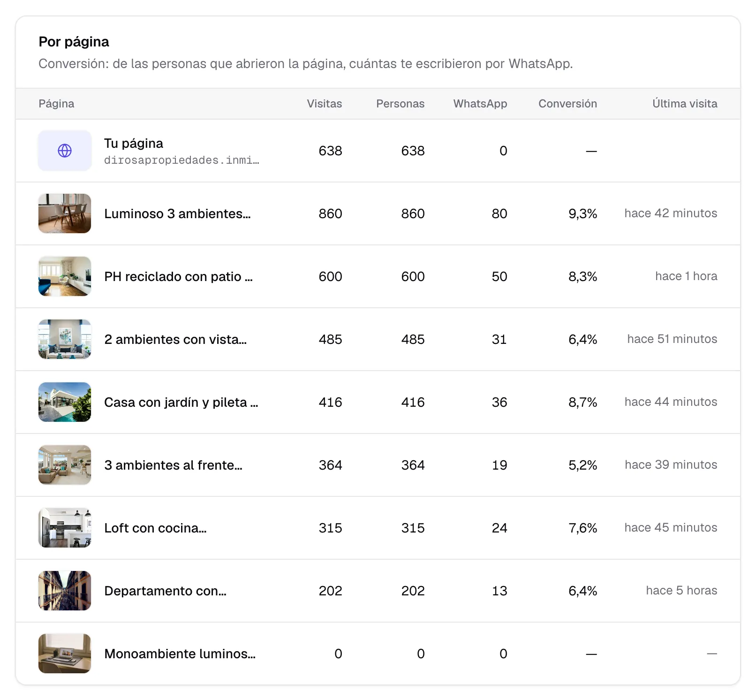Image resolution: width=756 pixels, height=700 pixels.
Task: Click the 8,7% conversion value
Action: (x=583, y=402)
